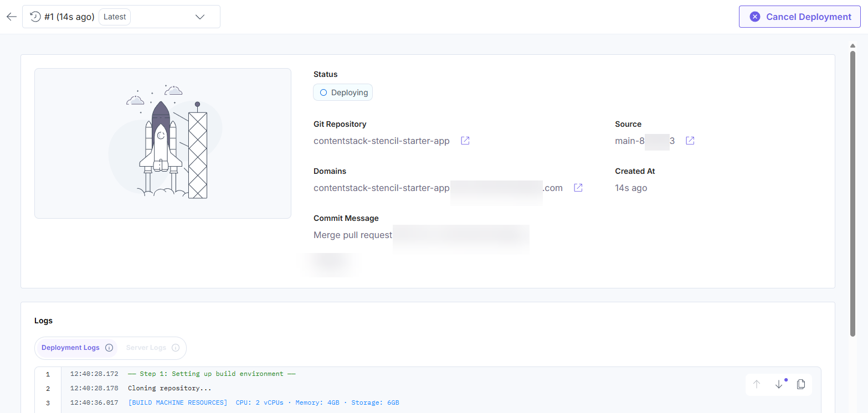Open the contentstack-stencil-starter-app repository link
This screenshot has height=413, width=868.
(381, 141)
